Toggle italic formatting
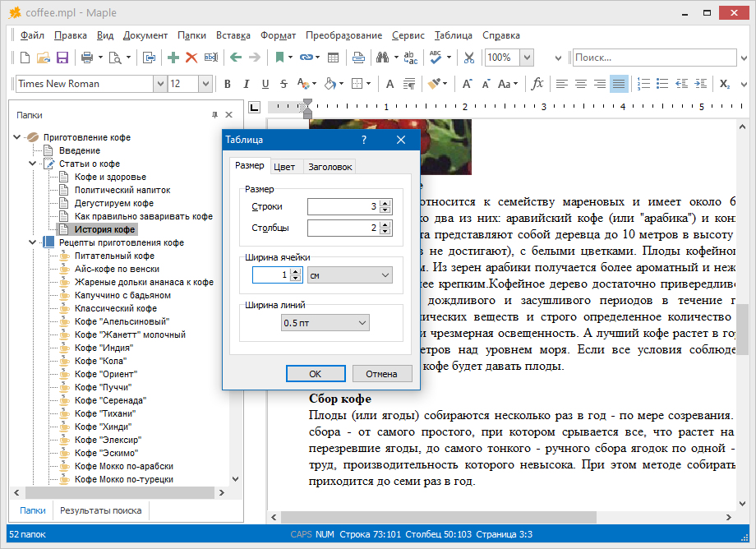This screenshot has width=756, height=549. [x=246, y=84]
